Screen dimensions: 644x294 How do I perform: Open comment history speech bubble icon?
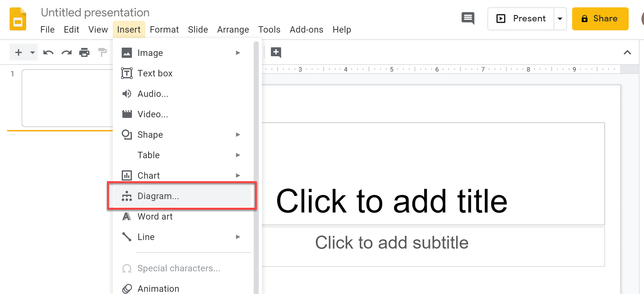pos(468,19)
